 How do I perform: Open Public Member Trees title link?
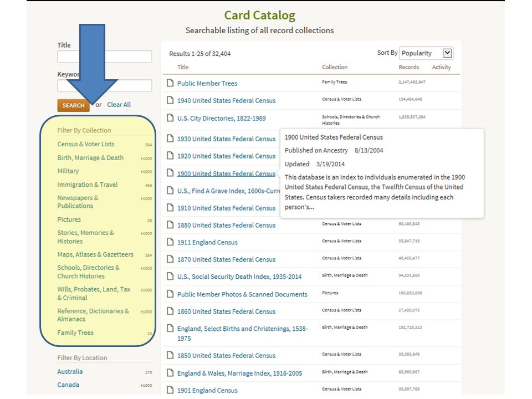pos(207,84)
